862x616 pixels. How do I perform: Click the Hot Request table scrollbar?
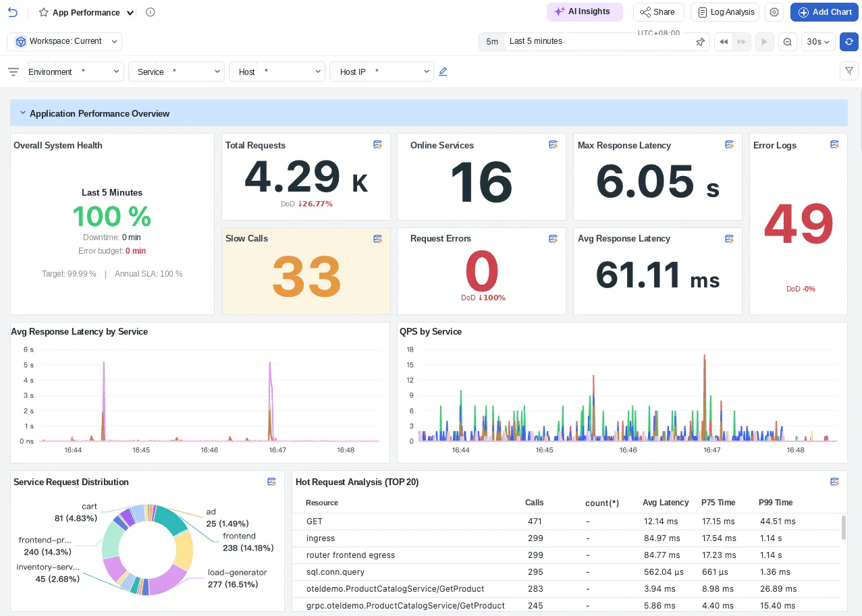coord(844,528)
